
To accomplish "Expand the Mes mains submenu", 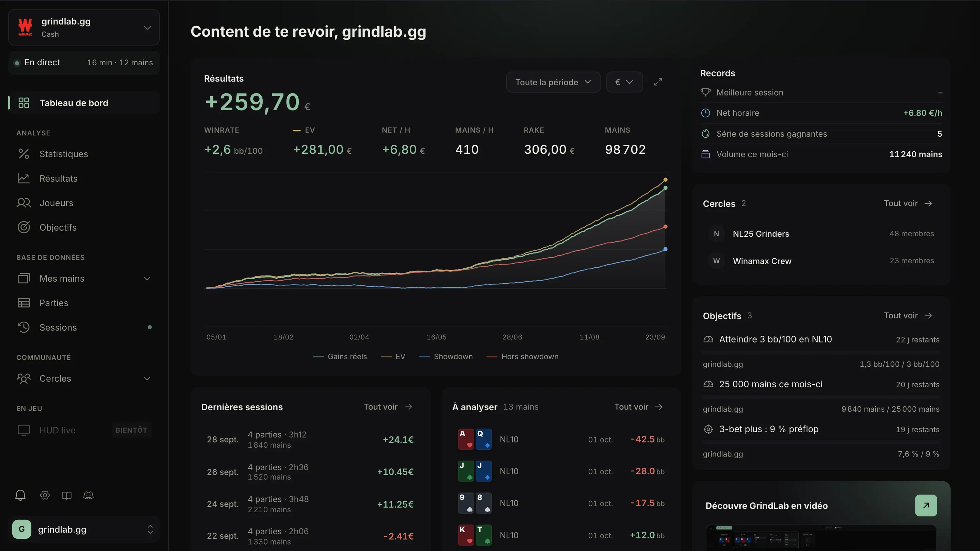I will [x=147, y=278].
